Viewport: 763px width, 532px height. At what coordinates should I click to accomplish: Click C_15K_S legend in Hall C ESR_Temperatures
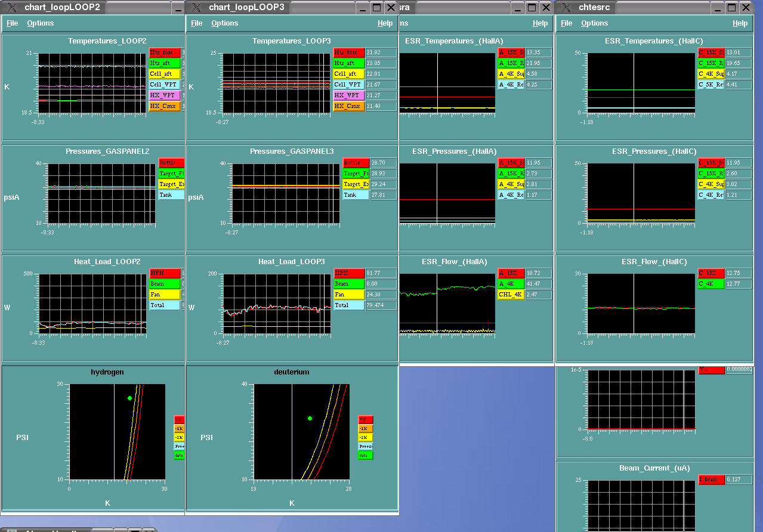click(712, 52)
